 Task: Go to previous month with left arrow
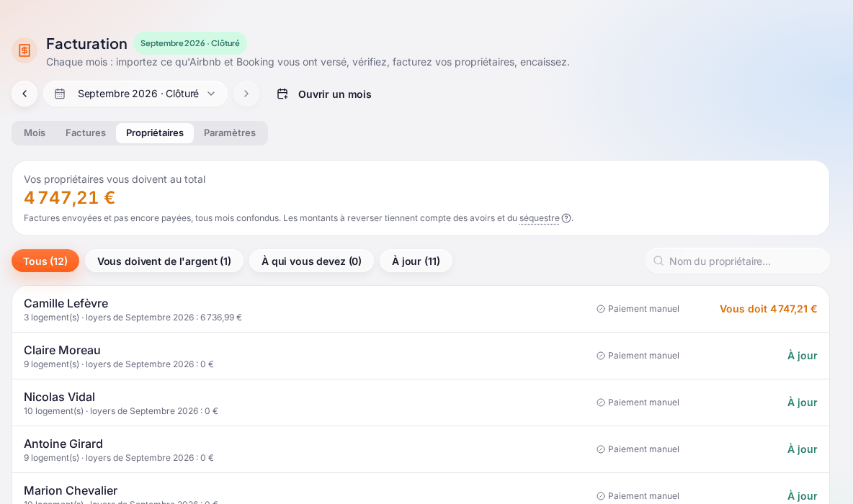click(x=24, y=94)
